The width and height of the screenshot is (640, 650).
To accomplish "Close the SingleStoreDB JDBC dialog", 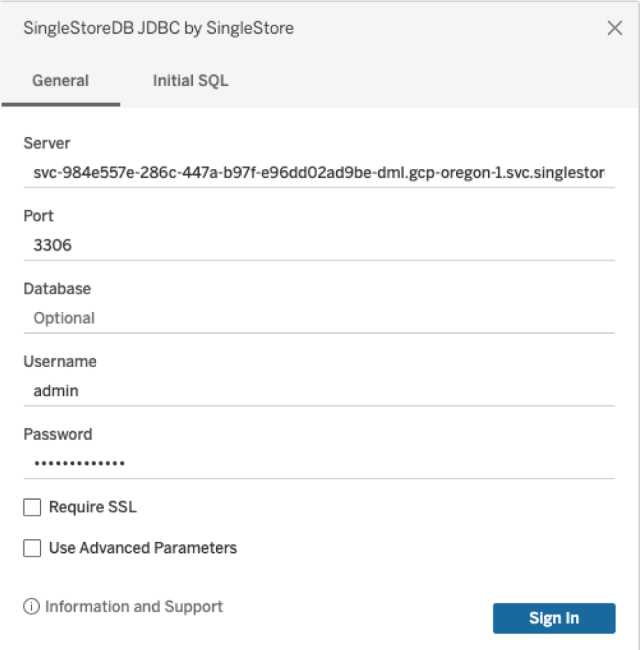I will click(614, 28).
